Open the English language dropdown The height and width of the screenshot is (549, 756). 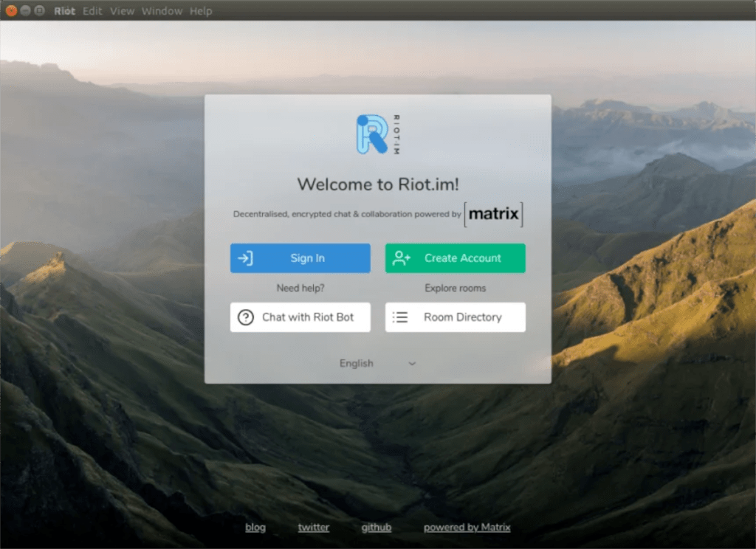[x=357, y=363]
